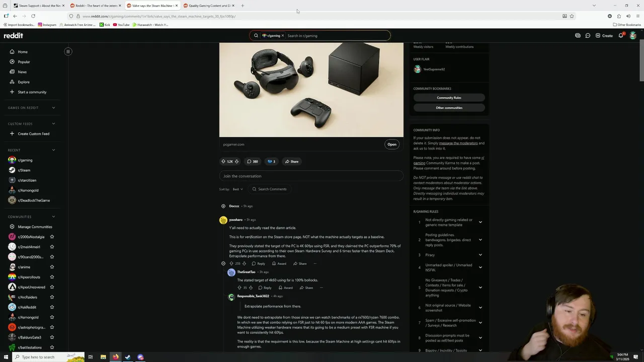The width and height of the screenshot is (644, 362).
Task: Switch to Quality Gaming Content tab
Action: tap(208, 6)
